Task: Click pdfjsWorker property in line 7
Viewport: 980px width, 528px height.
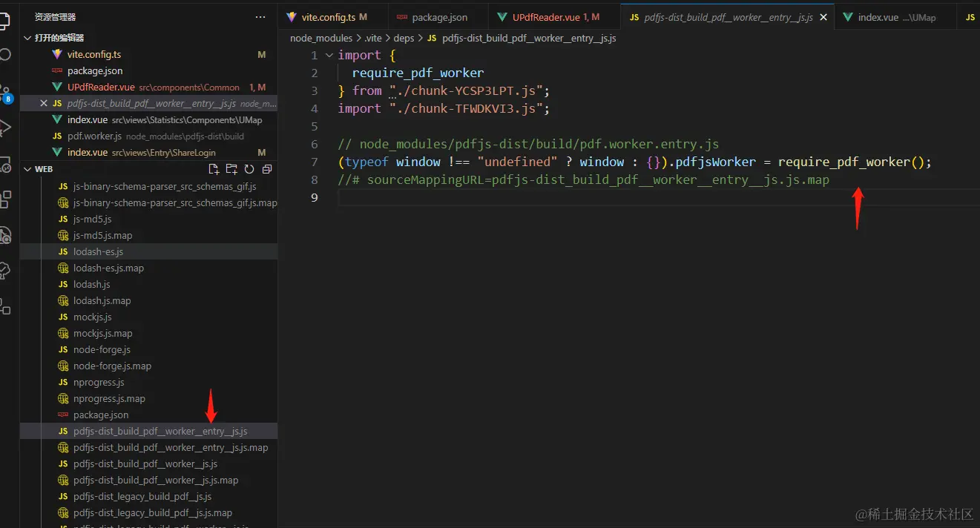Action: [716, 162]
